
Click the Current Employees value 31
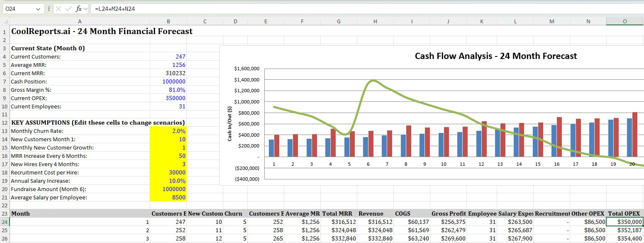coord(168,106)
